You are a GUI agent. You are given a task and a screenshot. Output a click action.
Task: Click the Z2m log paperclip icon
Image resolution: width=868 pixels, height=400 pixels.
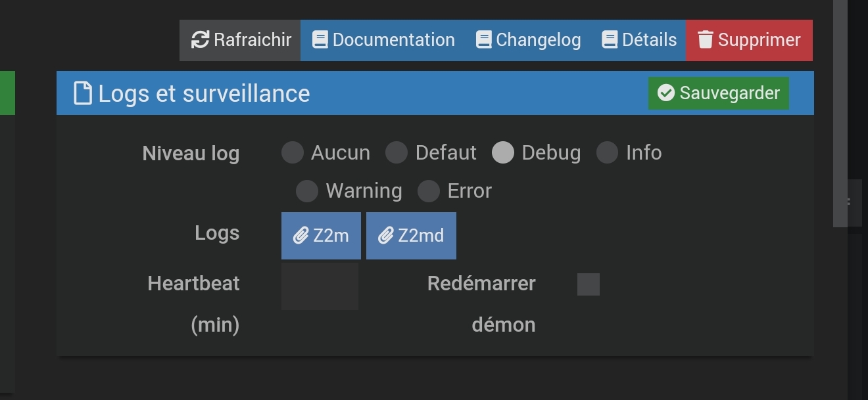tap(301, 236)
